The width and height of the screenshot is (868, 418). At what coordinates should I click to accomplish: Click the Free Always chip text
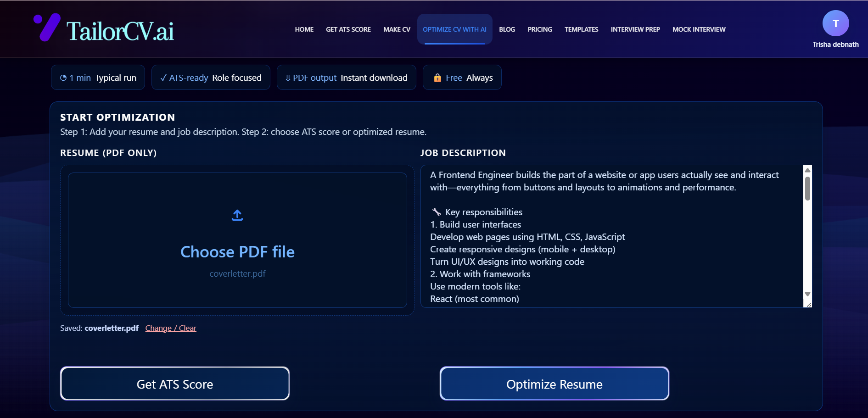(469, 78)
